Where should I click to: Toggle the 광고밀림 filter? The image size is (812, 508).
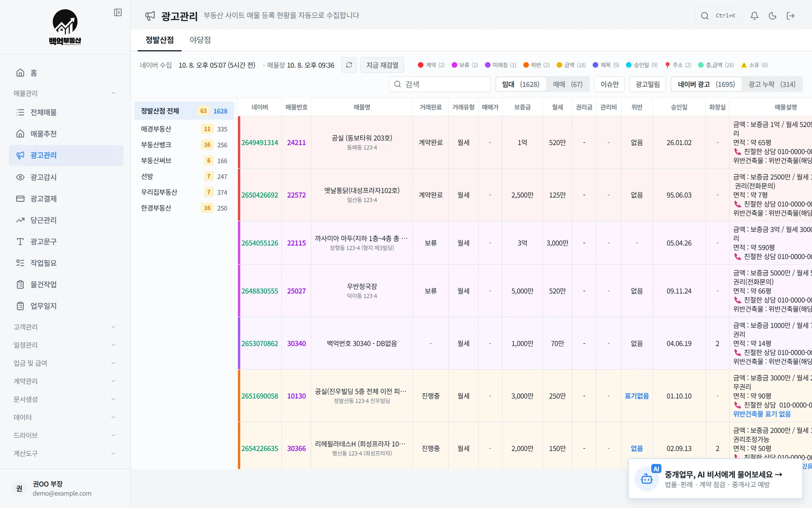(x=648, y=84)
